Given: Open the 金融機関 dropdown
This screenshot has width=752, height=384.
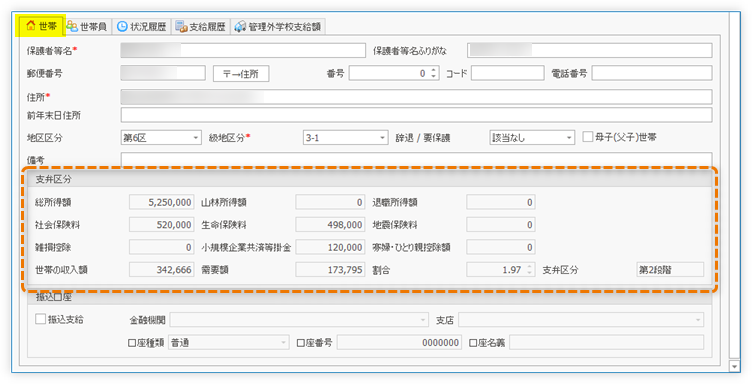Looking at the screenshot, I should tap(299, 320).
